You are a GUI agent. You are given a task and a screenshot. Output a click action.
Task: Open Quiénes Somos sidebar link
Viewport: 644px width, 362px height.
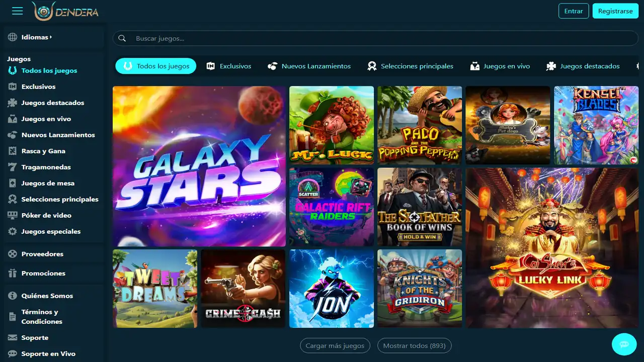(x=47, y=296)
